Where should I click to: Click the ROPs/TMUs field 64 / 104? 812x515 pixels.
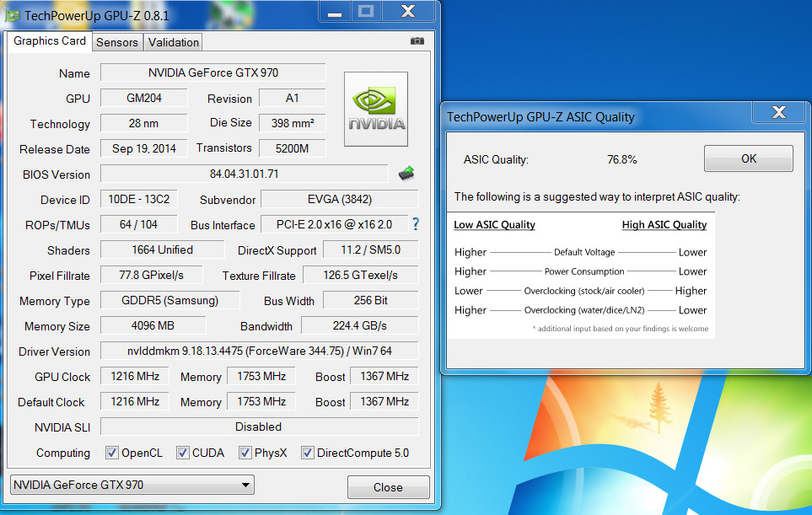click(139, 225)
